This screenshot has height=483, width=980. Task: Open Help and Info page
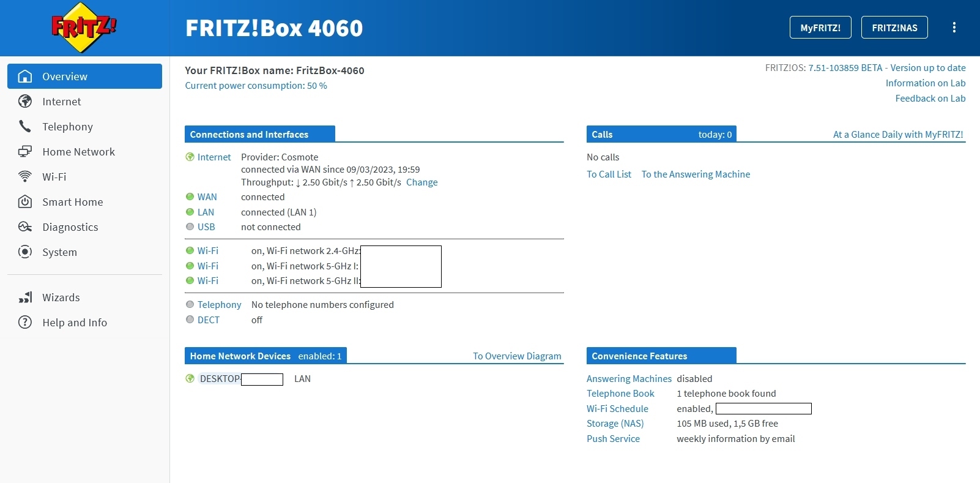pos(84,323)
